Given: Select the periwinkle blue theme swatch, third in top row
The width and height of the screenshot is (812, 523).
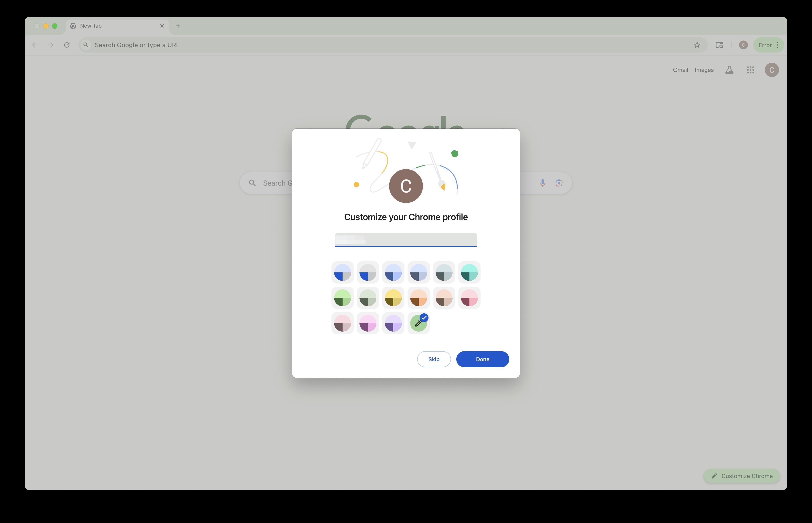Looking at the screenshot, I should click(393, 272).
